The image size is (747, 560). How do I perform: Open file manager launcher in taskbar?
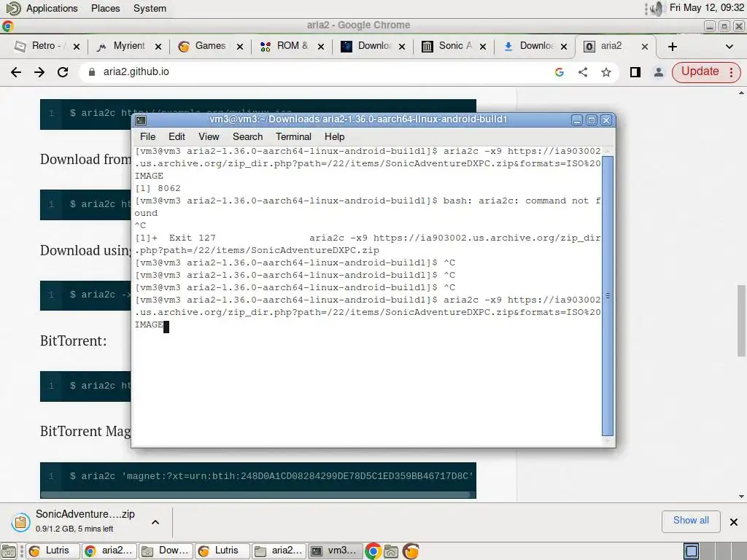click(x=391, y=551)
